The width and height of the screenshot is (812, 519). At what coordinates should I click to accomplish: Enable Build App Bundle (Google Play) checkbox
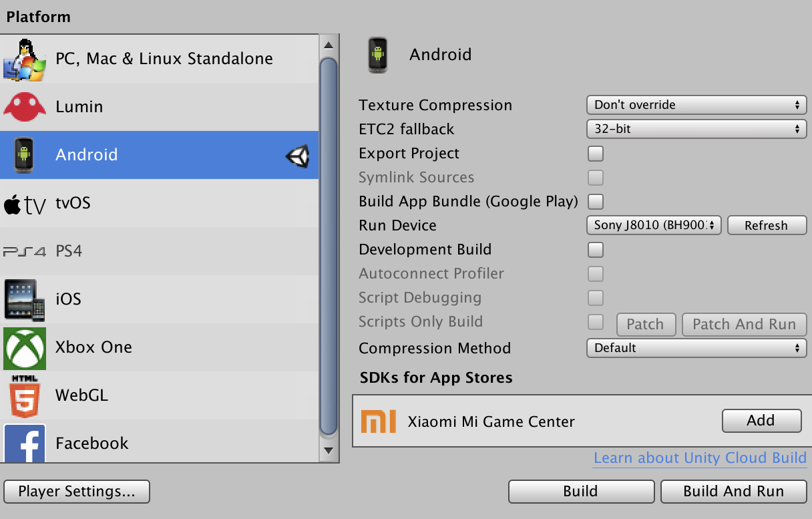click(595, 202)
